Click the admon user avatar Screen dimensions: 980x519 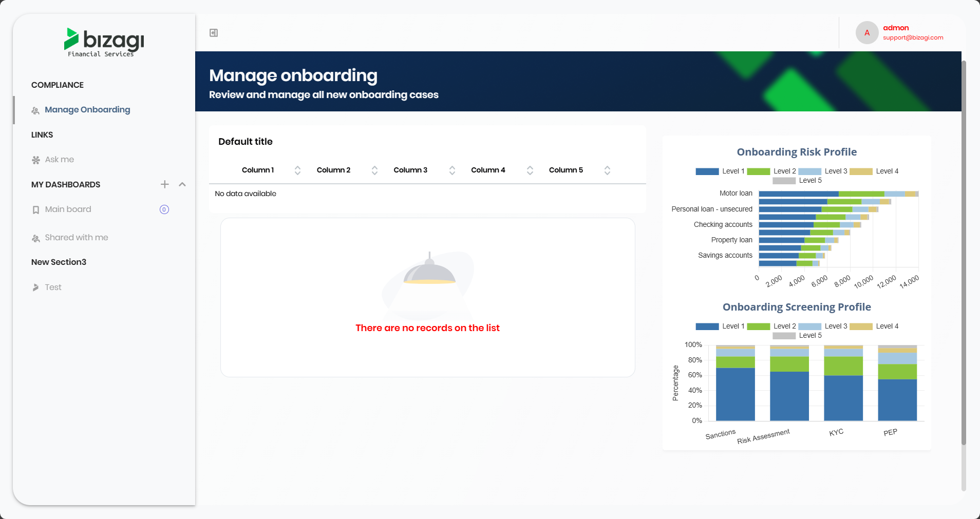click(866, 33)
